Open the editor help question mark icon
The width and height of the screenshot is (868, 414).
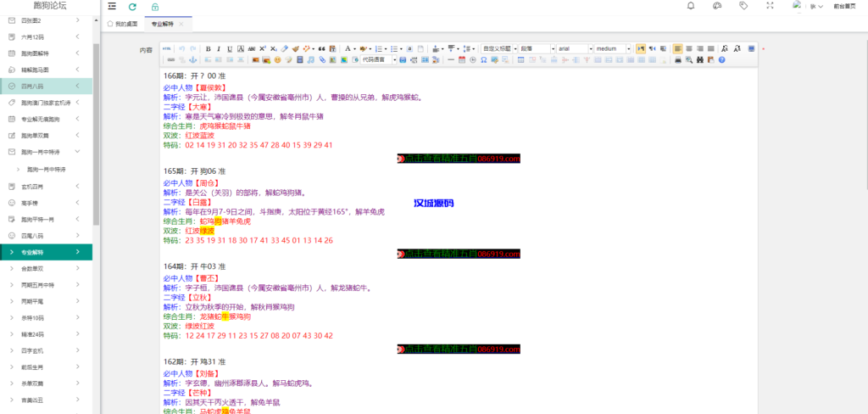(x=721, y=60)
